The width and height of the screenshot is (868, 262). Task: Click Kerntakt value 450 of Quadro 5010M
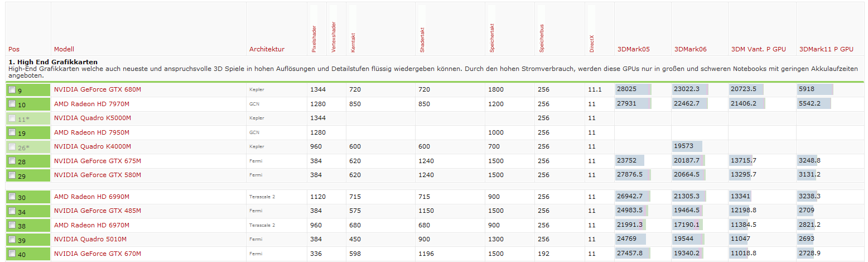355,239
